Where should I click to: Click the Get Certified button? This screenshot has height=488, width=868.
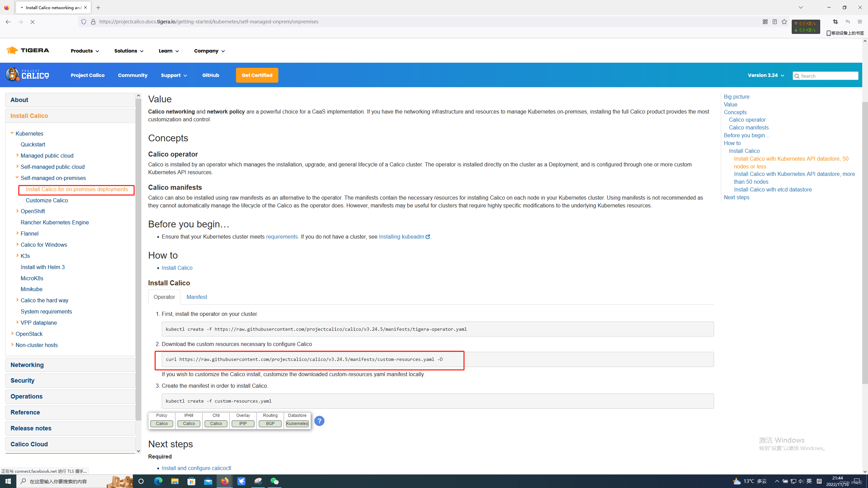[x=257, y=75]
